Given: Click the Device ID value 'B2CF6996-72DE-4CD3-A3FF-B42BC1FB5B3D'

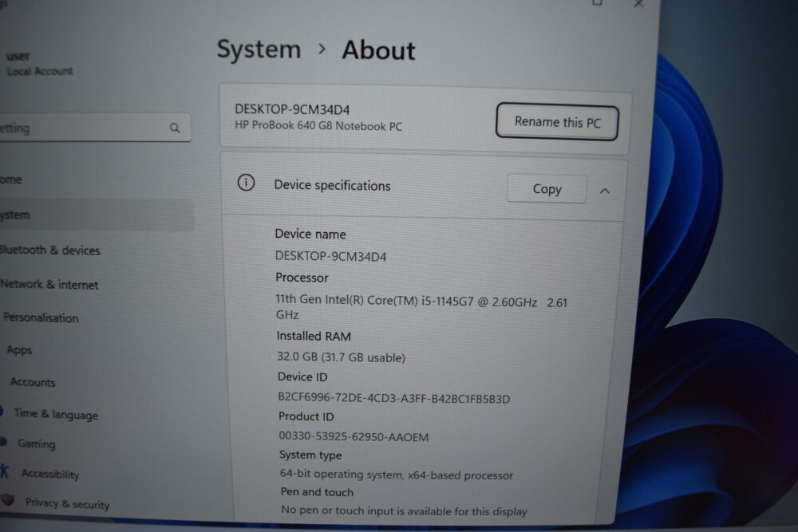Looking at the screenshot, I should point(394,398).
